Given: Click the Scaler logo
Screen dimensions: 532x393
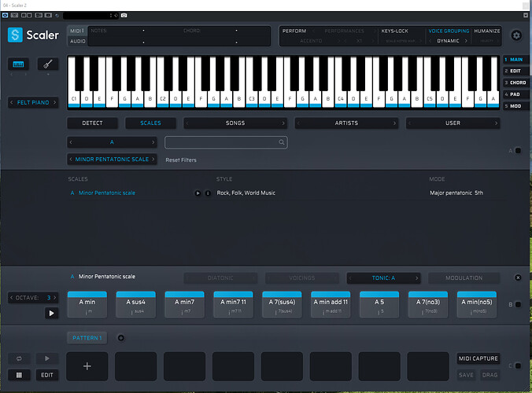Looking at the screenshot, I should coord(15,35).
